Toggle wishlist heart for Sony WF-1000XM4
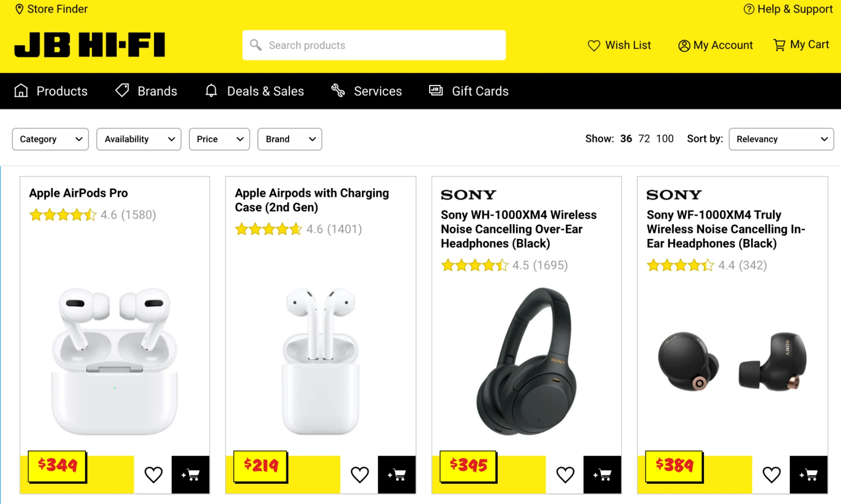This screenshot has height=504, width=841. click(771, 475)
